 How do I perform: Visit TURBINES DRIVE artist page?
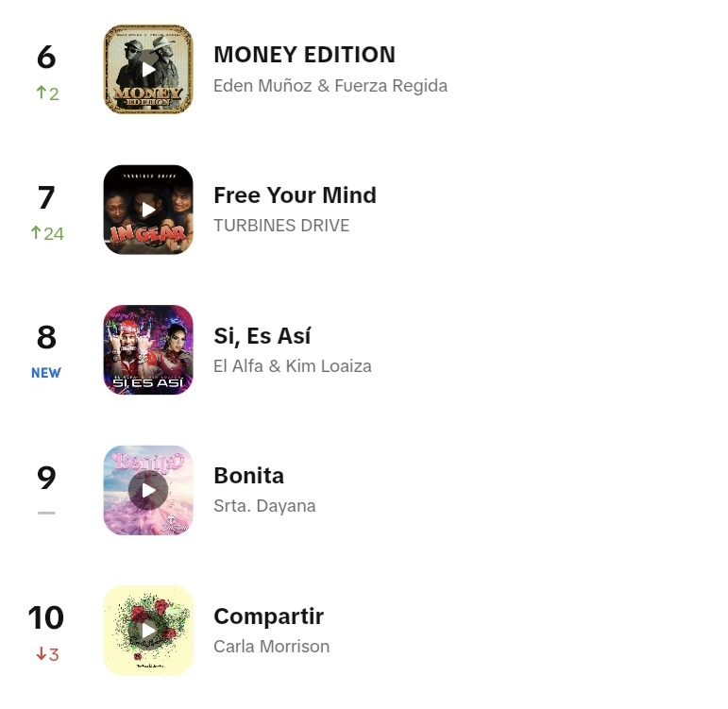coord(281,226)
